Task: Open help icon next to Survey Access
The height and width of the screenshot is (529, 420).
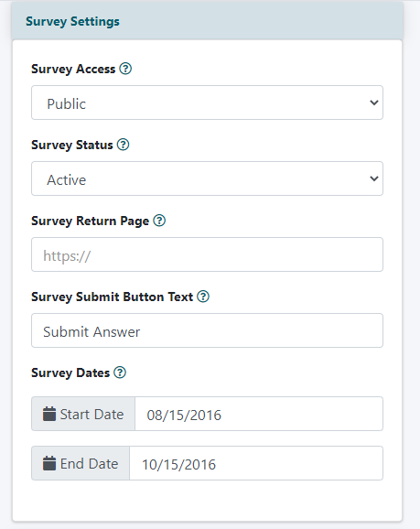Action: tap(125, 69)
